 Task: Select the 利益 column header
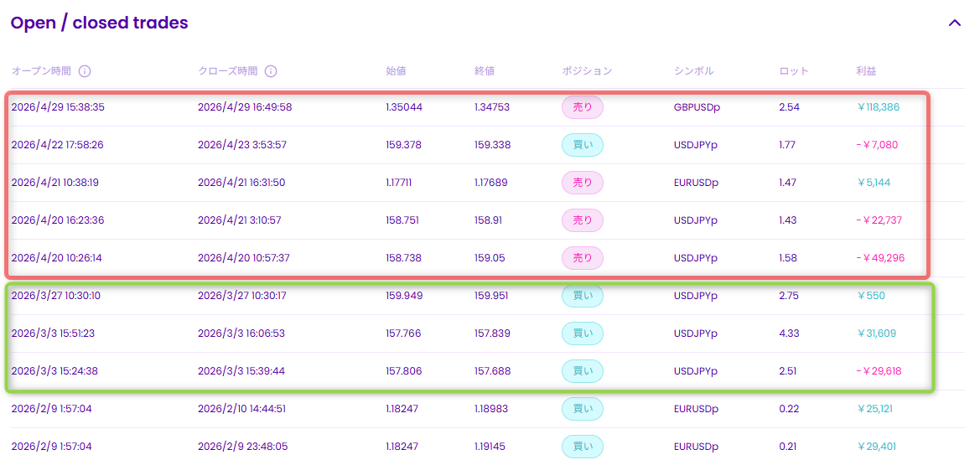[866, 71]
